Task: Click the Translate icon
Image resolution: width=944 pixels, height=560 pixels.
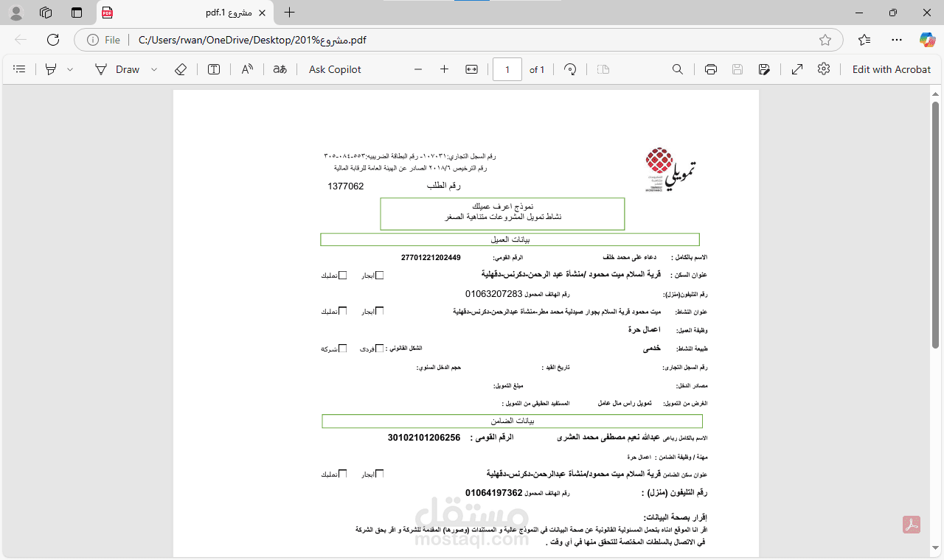Action: point(280,69)
